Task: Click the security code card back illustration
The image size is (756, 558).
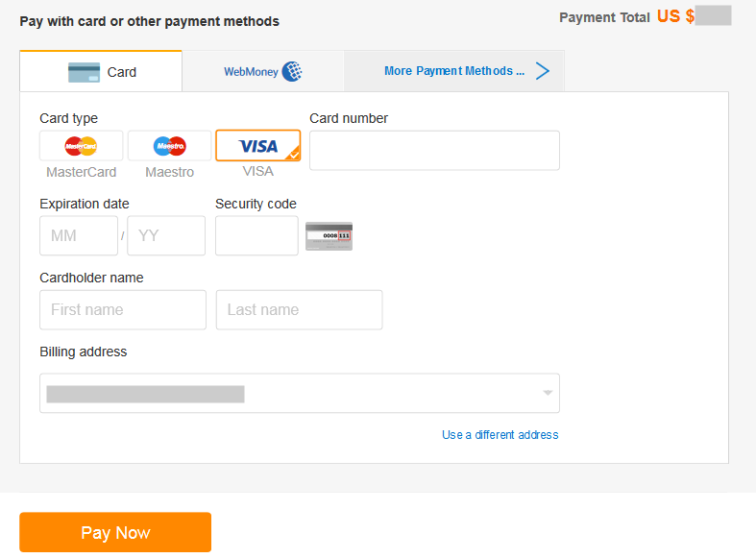Action: tap(329, 236)
